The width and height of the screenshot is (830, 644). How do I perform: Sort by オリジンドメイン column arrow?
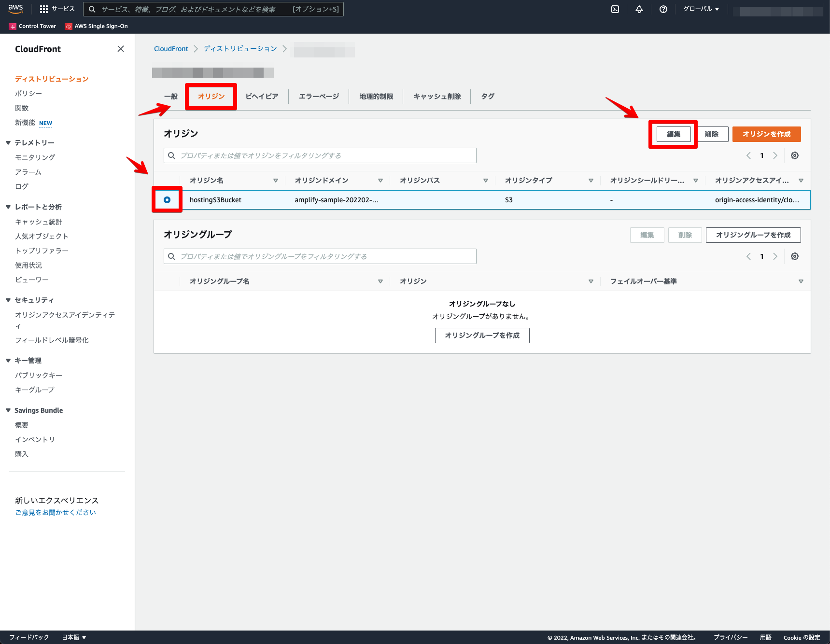tap(380, 181)
